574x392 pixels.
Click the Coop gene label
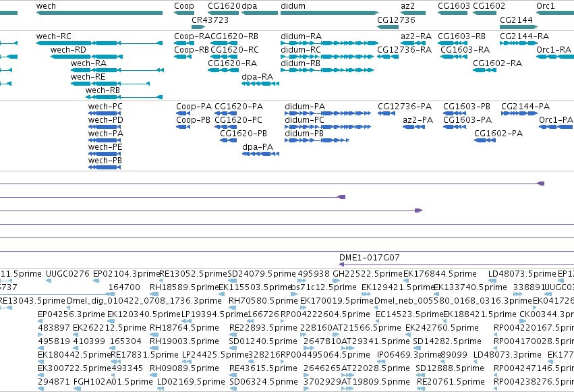(183, 6)
